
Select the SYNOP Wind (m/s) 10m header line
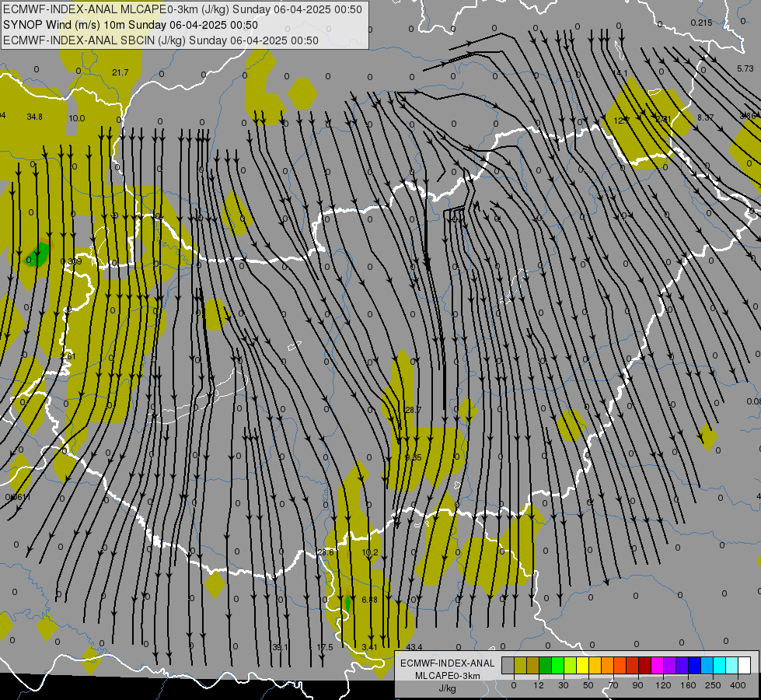(131, 25)
